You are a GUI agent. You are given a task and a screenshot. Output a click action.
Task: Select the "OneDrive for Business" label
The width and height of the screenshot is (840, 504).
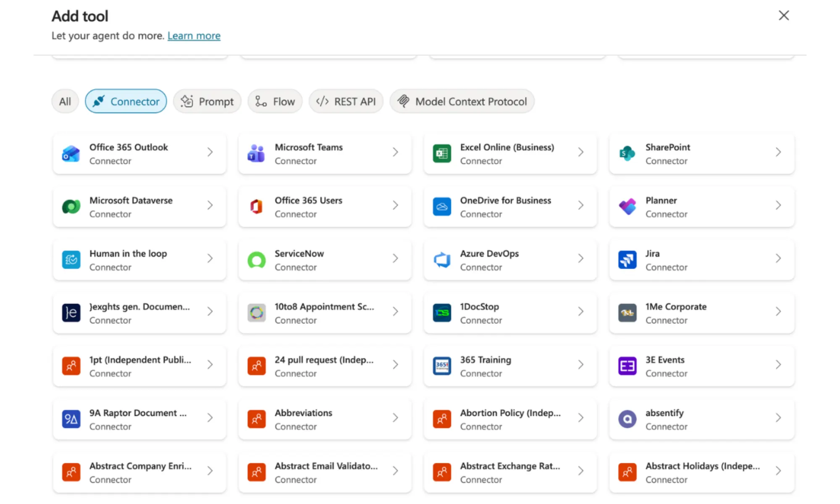pyautogui.click(x=506, y=200)
